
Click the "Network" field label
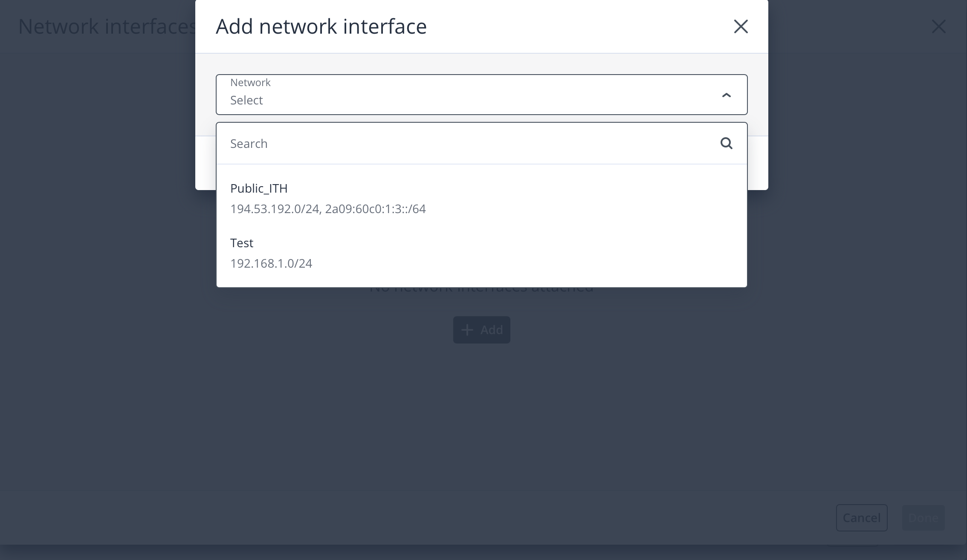point(250,82)
